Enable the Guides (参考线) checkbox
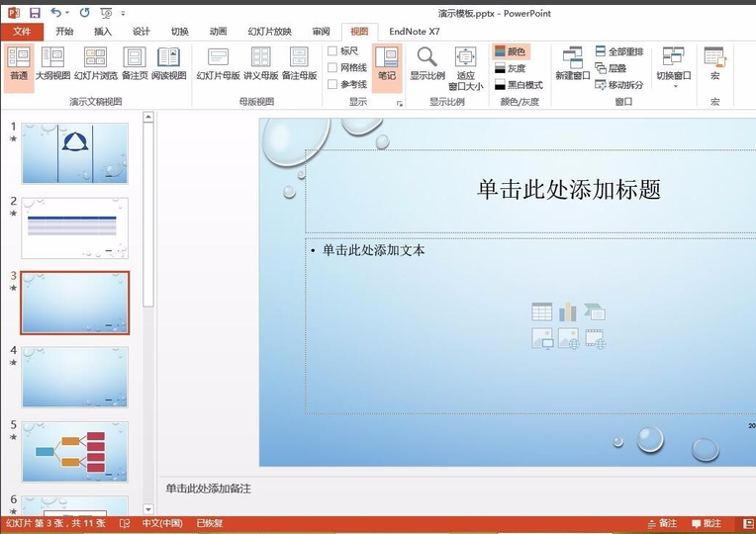 [332, 84]
